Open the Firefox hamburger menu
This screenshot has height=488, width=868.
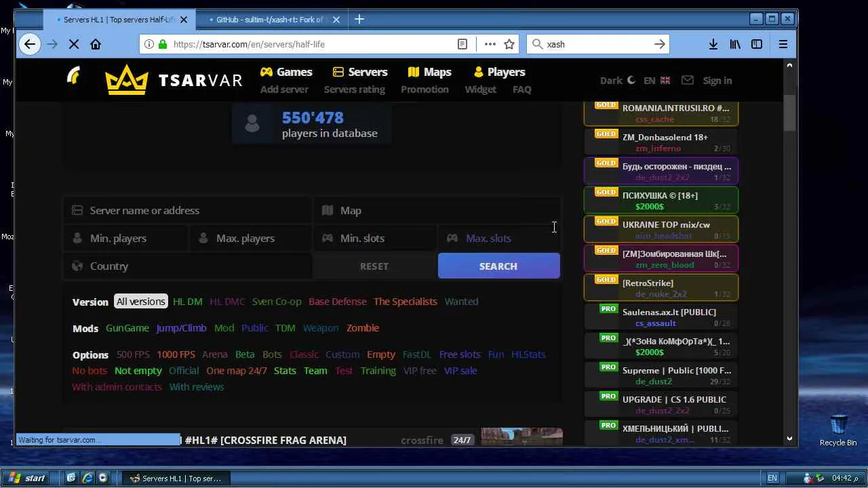point(783,44)
